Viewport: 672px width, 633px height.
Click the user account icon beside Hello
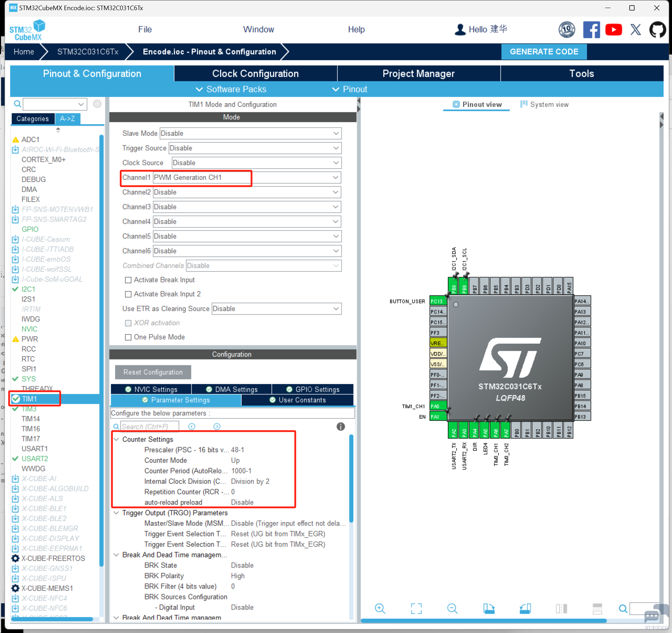coord(460,29)
